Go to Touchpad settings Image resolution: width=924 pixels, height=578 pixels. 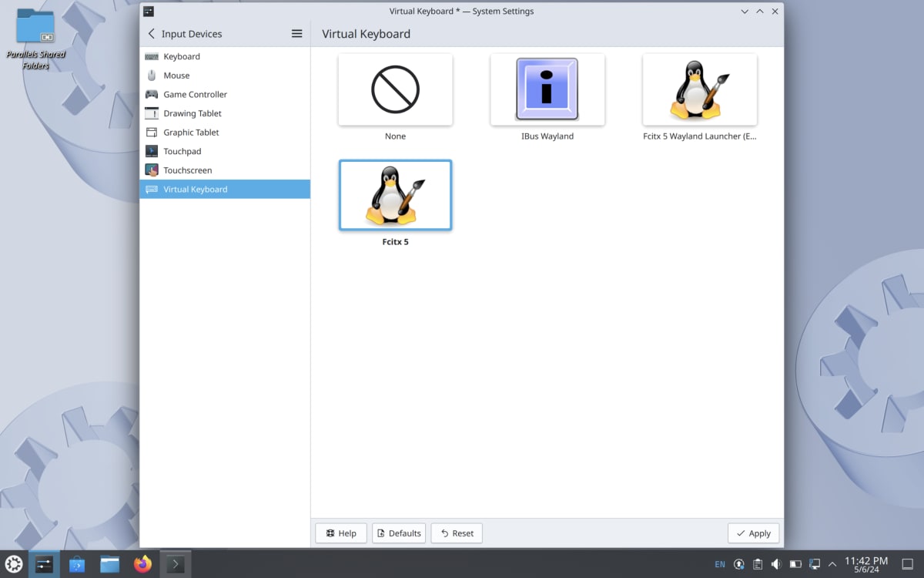click(225, 151)
